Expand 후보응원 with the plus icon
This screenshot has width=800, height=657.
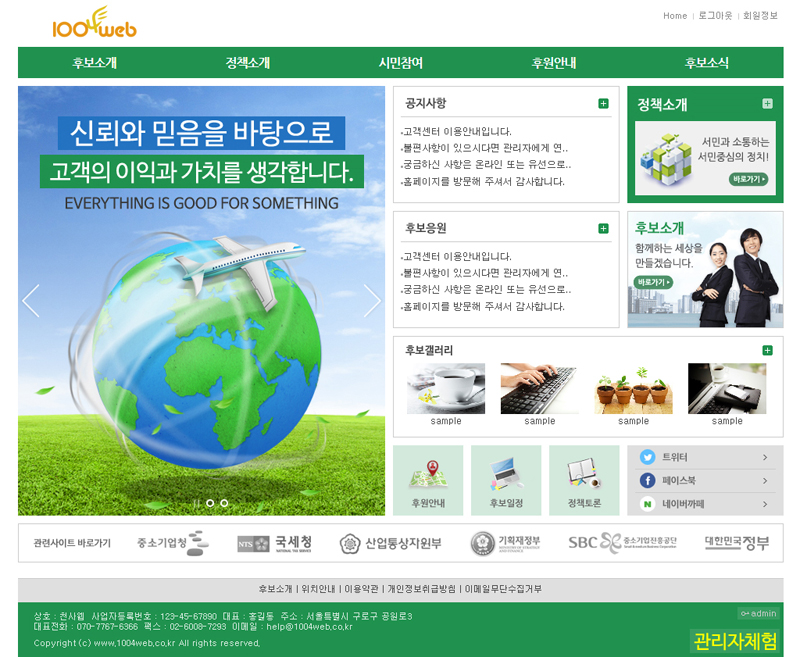pos(603,229)
